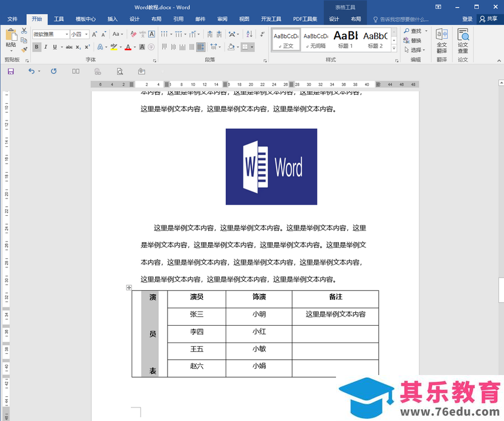Screen dimensions: 504x421
Task: Click the Redo icon in quick access bar
Action: tap(54, 71)
